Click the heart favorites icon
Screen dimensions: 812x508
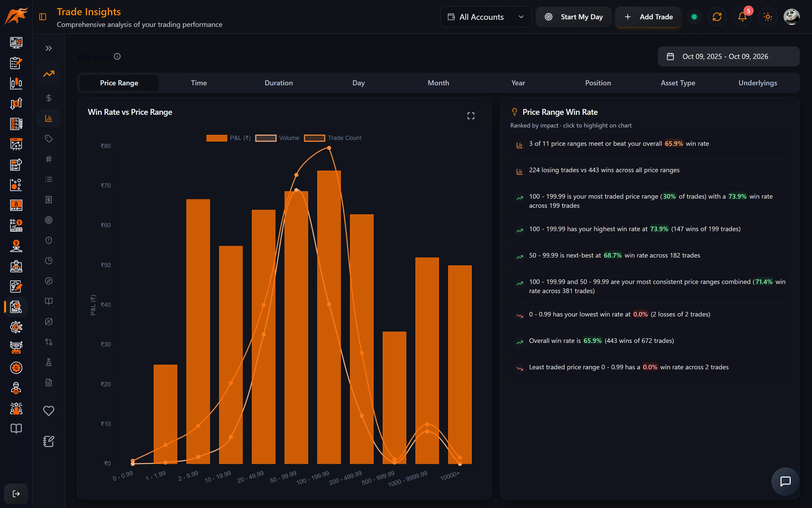tap(49, 410)
